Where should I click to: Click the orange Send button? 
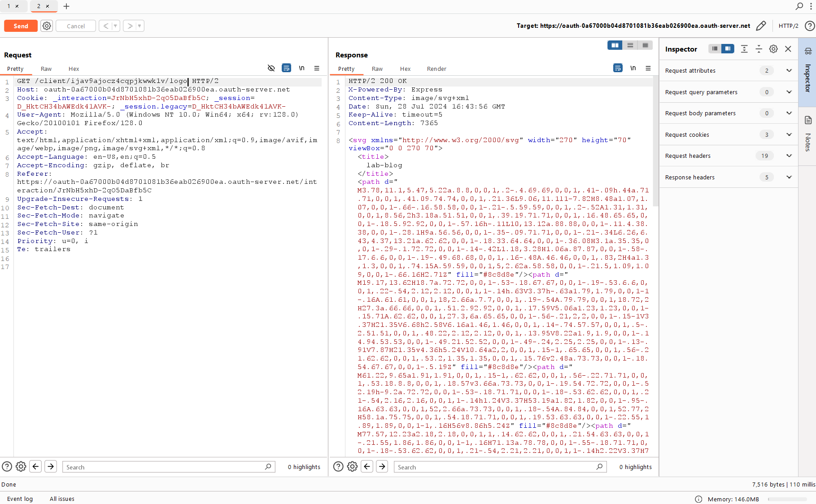click(21, 26)
